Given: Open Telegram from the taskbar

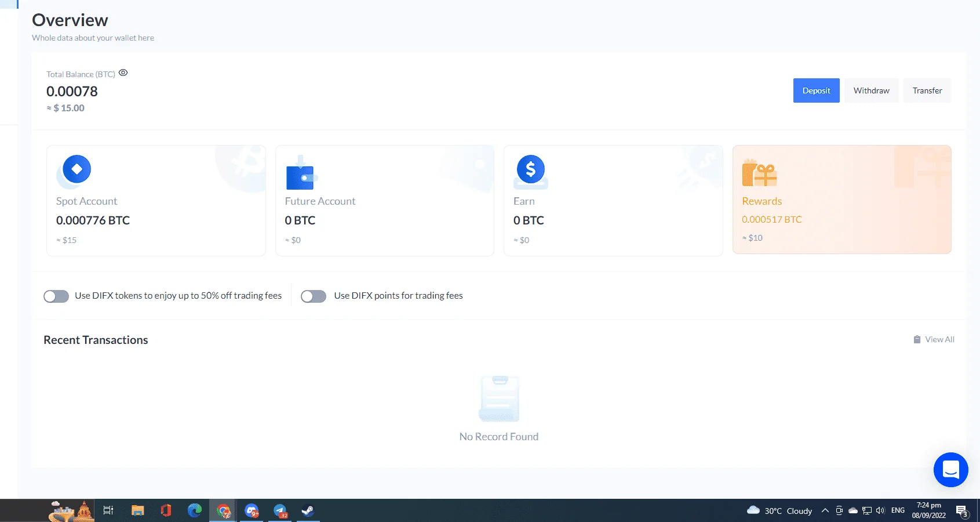Looking at the screenshot, I should point(280,510).
